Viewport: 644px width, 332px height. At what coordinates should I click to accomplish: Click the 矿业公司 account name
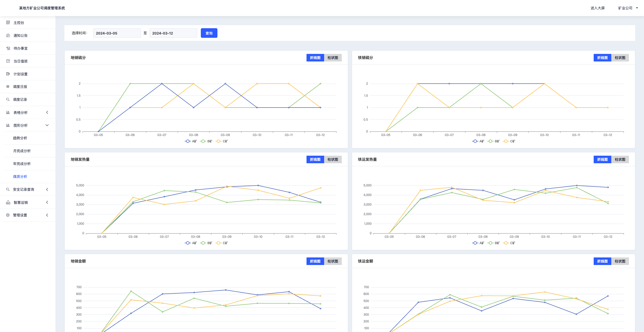click(625, 8)
